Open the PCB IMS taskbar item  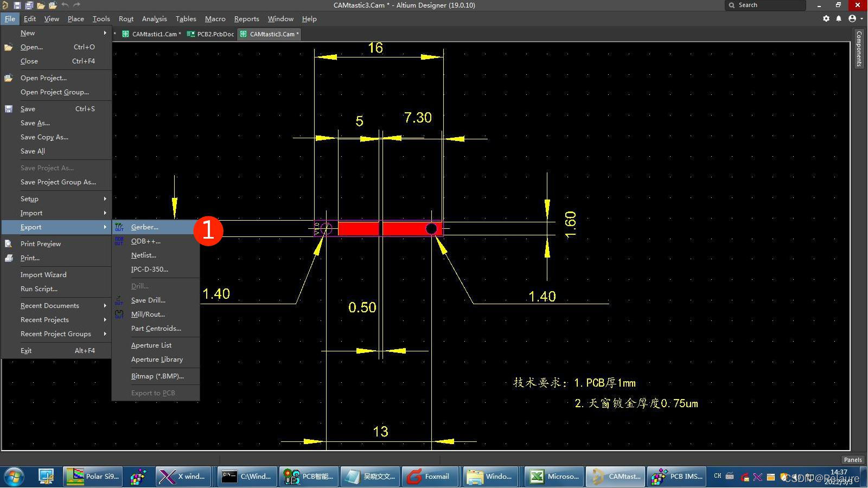pyautogui.click(x=676, y=477)
